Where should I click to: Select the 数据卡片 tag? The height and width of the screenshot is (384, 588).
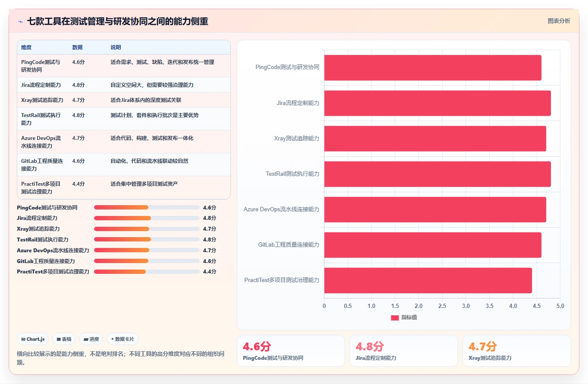[x=123, y=339]
